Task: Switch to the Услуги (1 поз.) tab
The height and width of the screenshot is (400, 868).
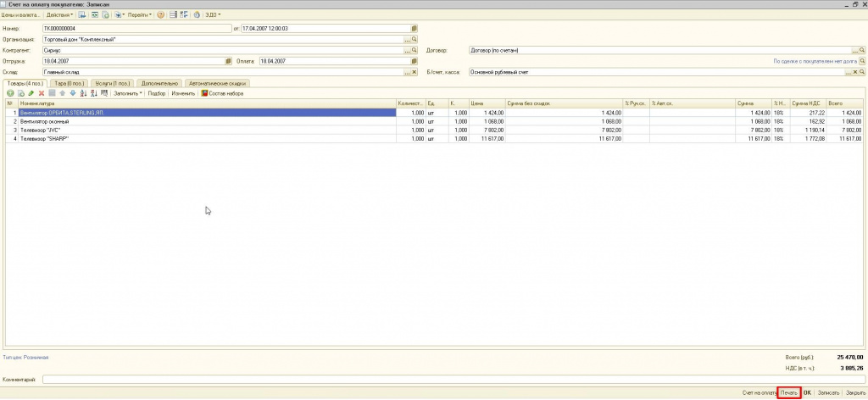Action: 111,83
